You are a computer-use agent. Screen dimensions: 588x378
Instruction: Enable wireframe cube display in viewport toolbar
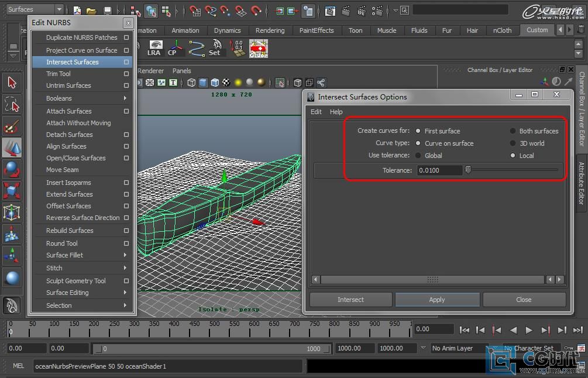191,83
